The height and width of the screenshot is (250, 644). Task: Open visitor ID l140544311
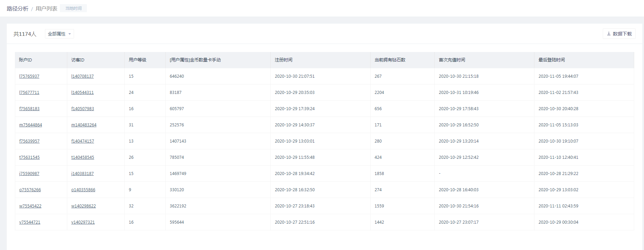coord(82,93)
